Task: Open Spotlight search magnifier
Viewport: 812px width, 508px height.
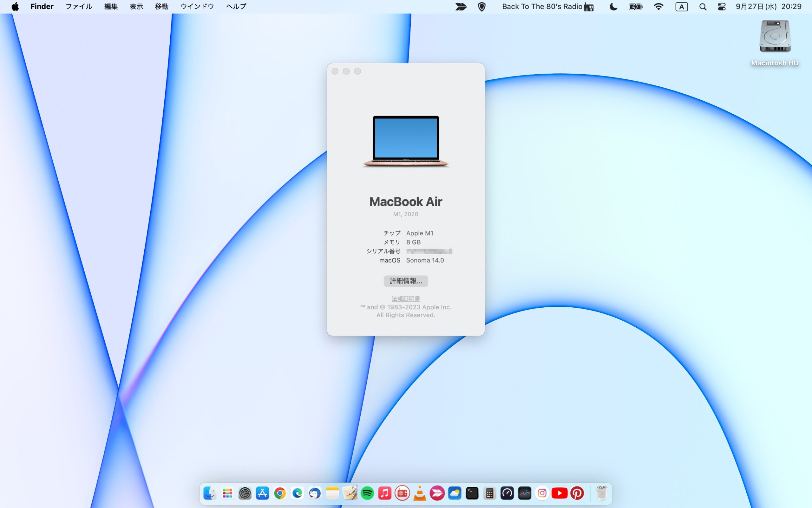Action: coord(703,7)
